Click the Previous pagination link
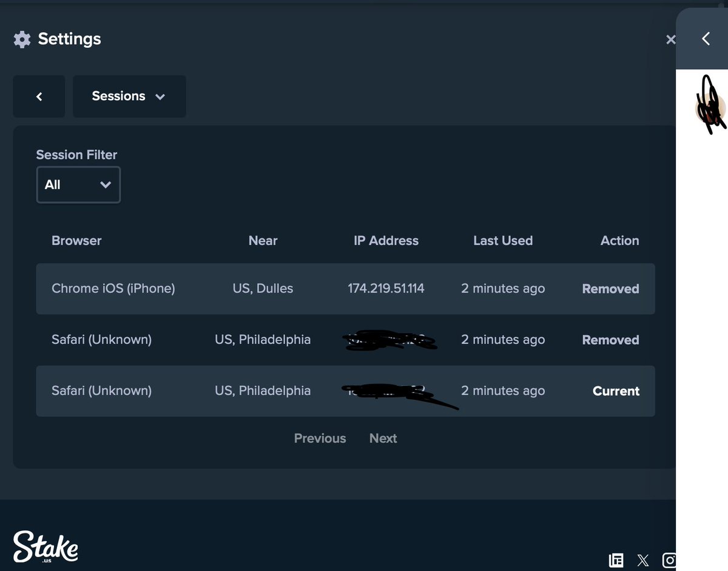 320,438
